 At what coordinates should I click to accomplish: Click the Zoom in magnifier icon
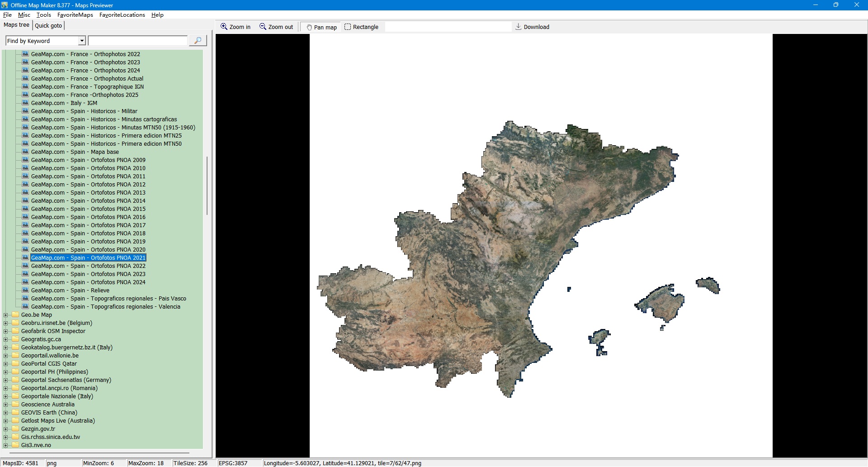(224, 27)
